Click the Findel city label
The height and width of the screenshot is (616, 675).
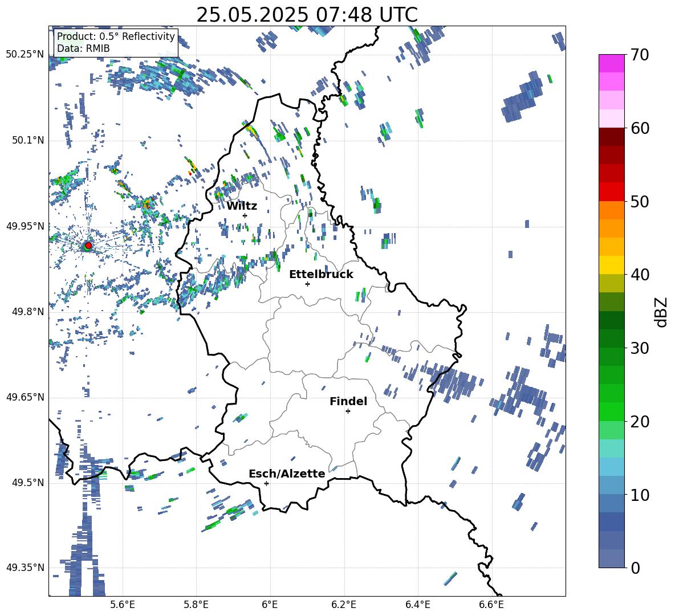click(x=348, y=401)
